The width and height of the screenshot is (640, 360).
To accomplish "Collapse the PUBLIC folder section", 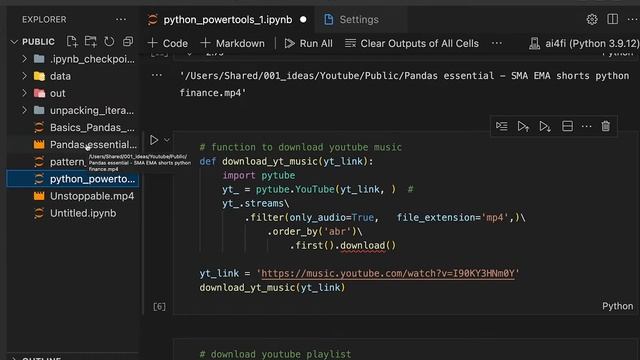I will pos(14,42).
